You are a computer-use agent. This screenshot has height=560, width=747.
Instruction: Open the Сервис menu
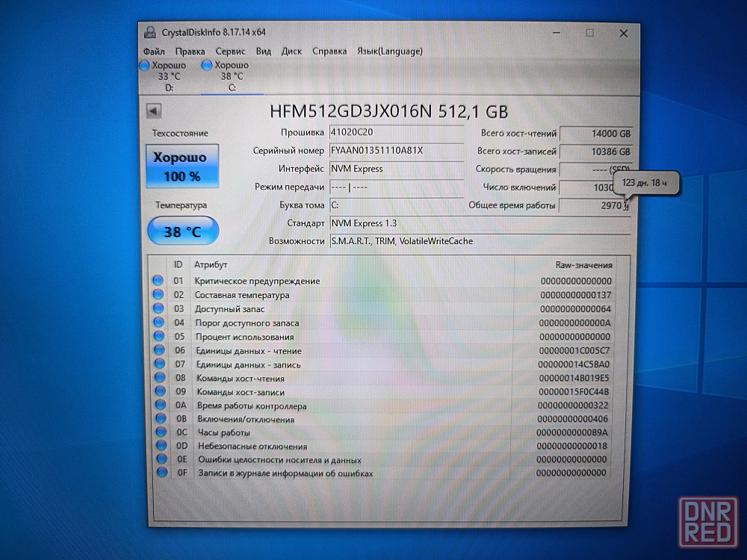[x=230, y=52]
